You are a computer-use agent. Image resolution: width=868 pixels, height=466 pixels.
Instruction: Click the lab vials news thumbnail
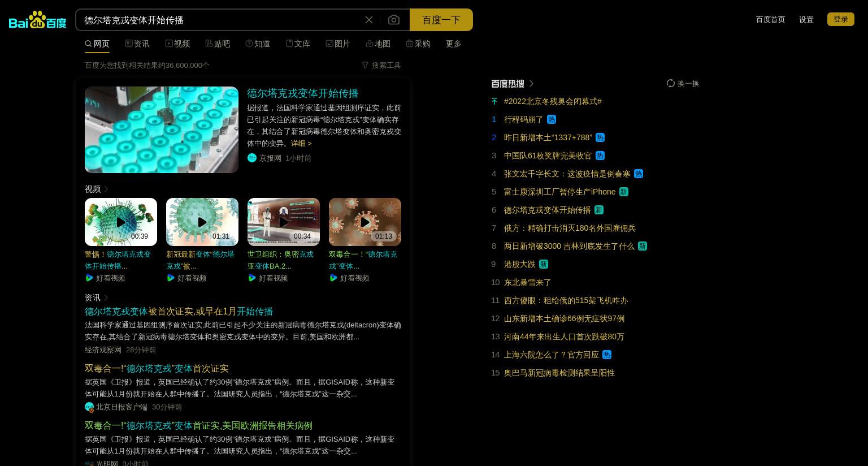[162, 130]
